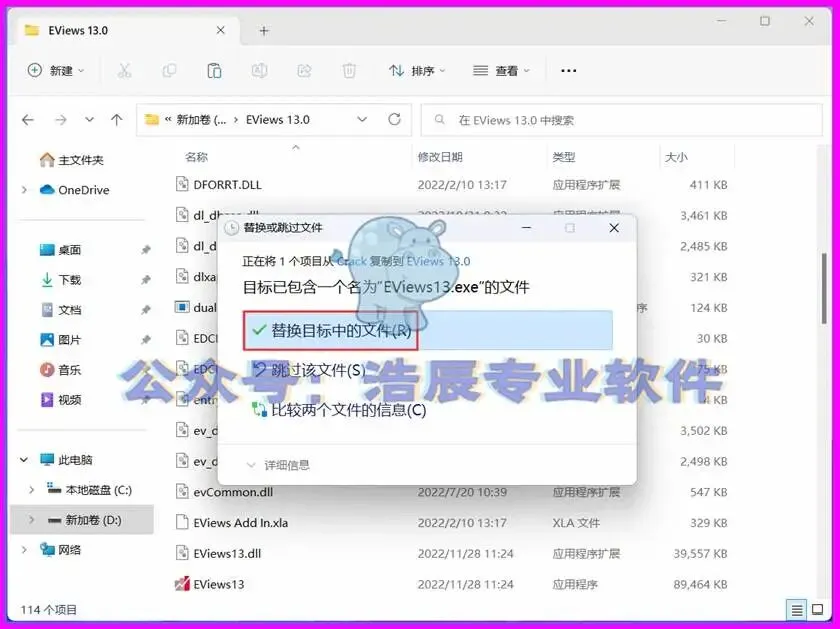
Task: Click the vertical scrollbar thumb in file list
Action: 824,288
